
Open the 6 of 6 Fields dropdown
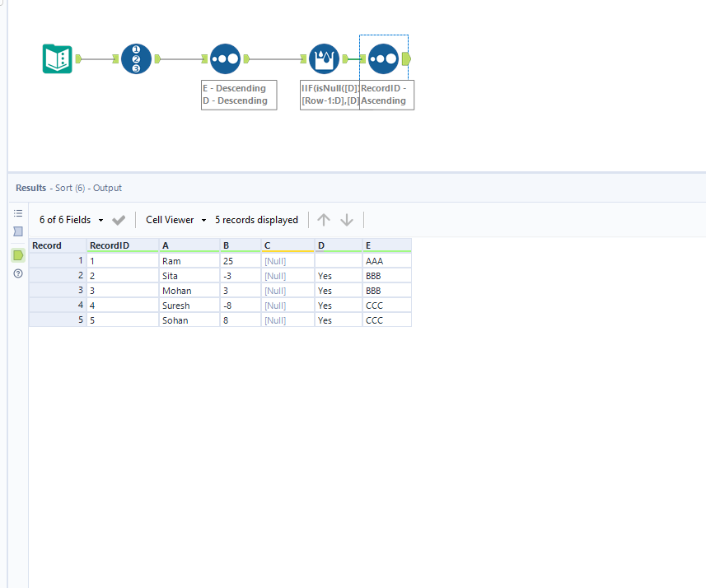tap(71, 220)
